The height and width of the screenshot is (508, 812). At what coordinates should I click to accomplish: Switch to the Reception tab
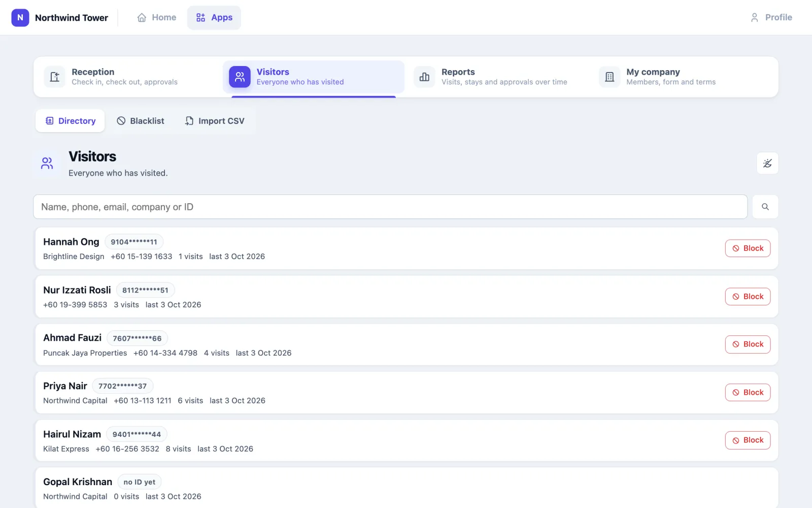pyautogui.click(x=128, y=77)
